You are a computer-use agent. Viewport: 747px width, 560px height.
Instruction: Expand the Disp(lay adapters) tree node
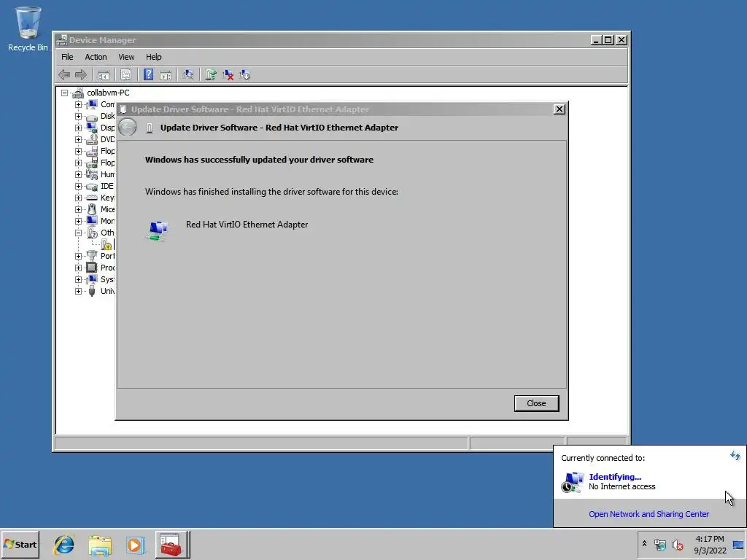click(78, 128)
